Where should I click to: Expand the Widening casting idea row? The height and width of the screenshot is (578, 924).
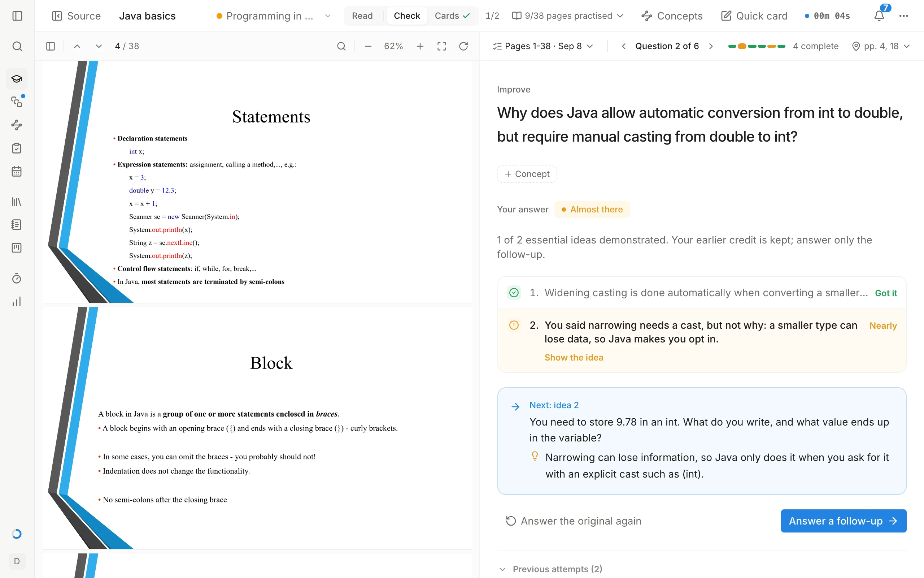[x=702, y=293]
